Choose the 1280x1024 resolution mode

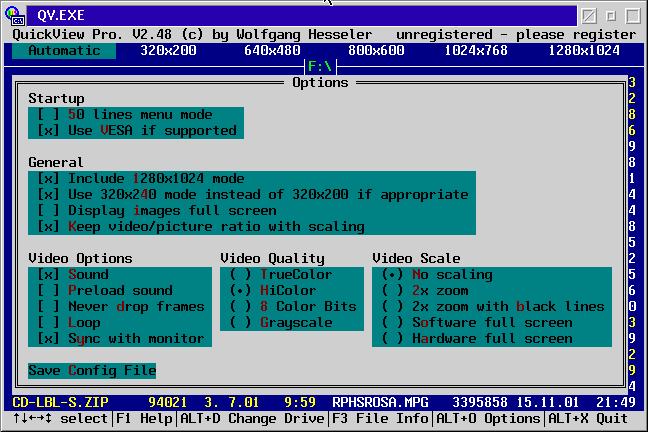click(x=584, y=50)
